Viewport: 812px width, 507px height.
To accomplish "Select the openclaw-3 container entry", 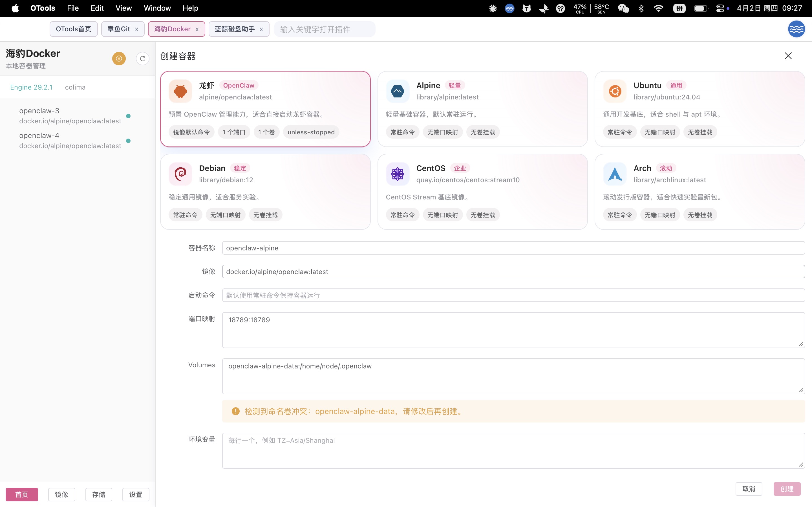I will click(x=70, y=116).
